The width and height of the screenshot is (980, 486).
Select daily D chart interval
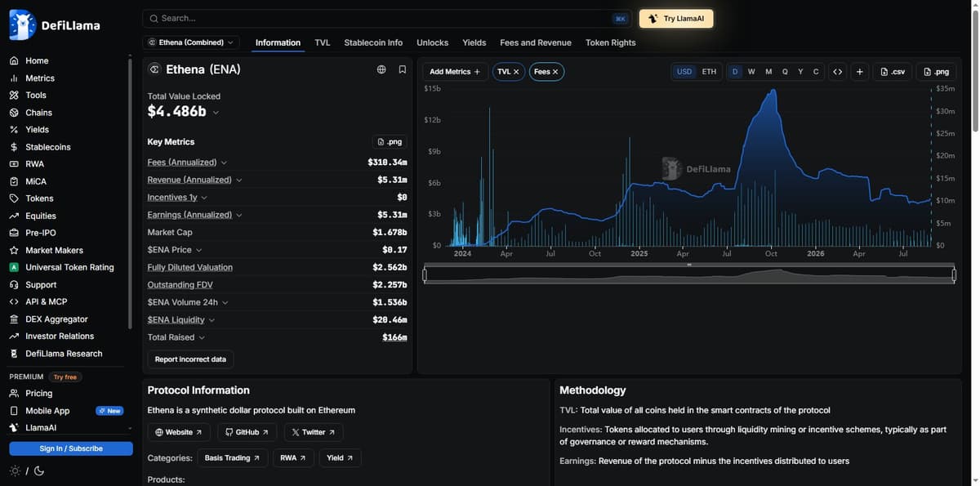(735, 72)
